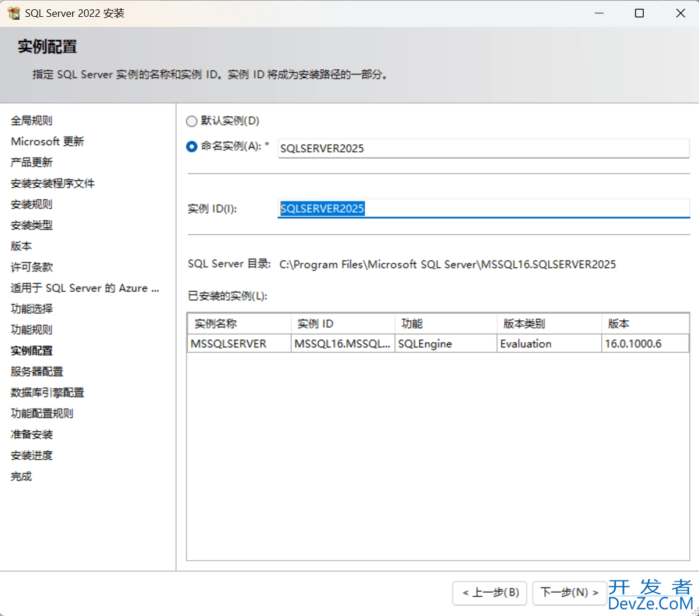The image size is (699, 616).
Task: Click the 16.0.1000.6 version cell
Action: pos(645,343)
